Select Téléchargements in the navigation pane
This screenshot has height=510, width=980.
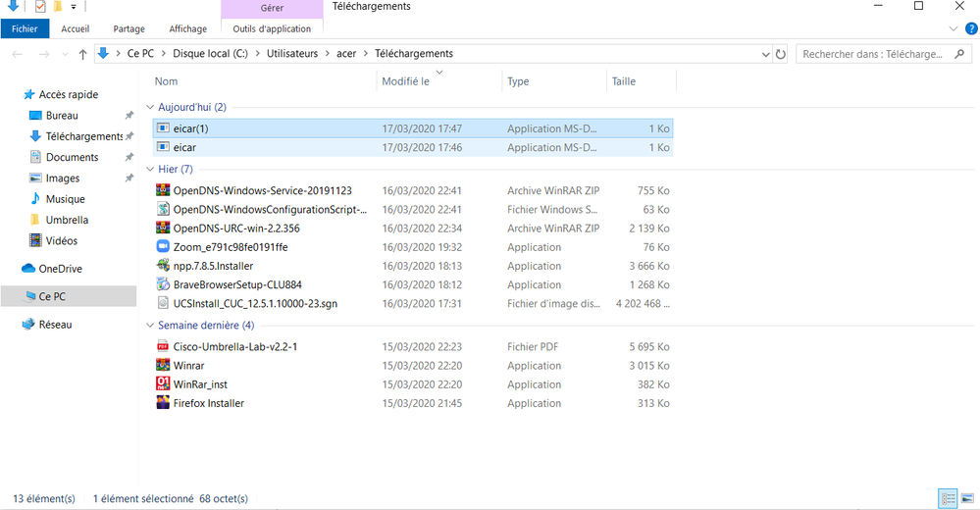pyautogui.click(x=84, y=136)
